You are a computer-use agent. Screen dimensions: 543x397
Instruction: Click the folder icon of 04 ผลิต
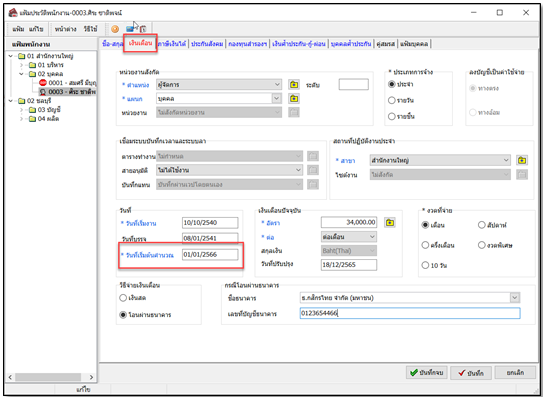[32, 119]
